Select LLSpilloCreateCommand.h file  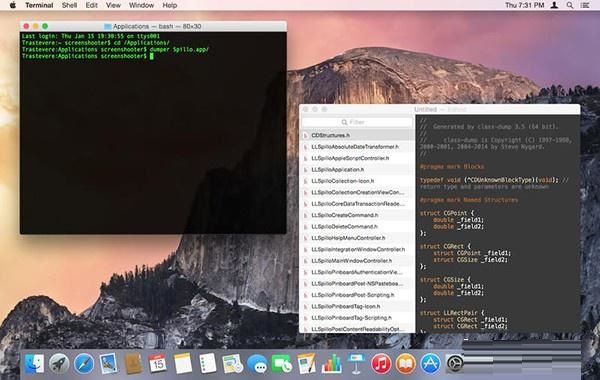tap(357, 215)
